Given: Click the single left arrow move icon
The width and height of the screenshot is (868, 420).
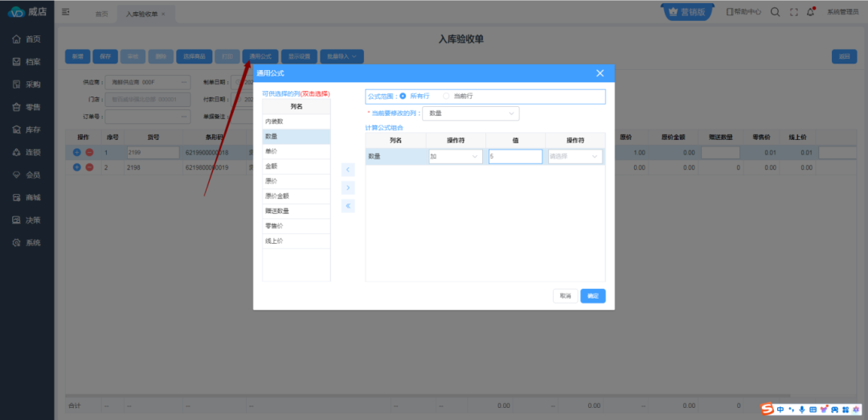Looking at the screenshot, I should (x=347, y=170).
